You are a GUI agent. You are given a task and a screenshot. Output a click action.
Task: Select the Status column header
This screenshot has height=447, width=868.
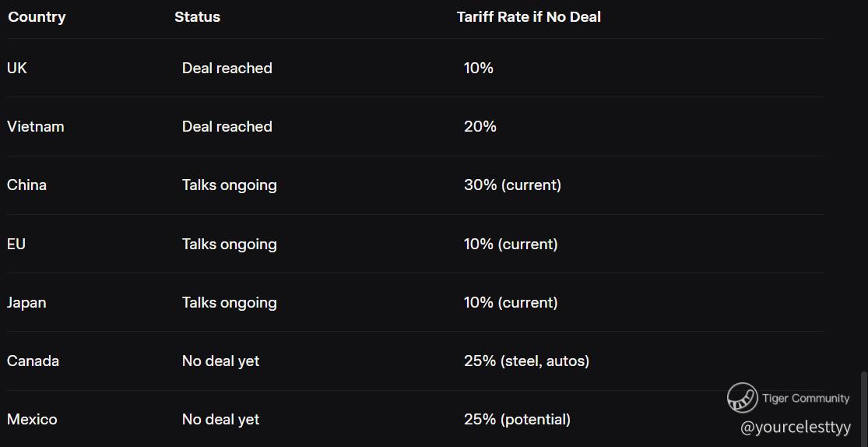click(197, 17)
